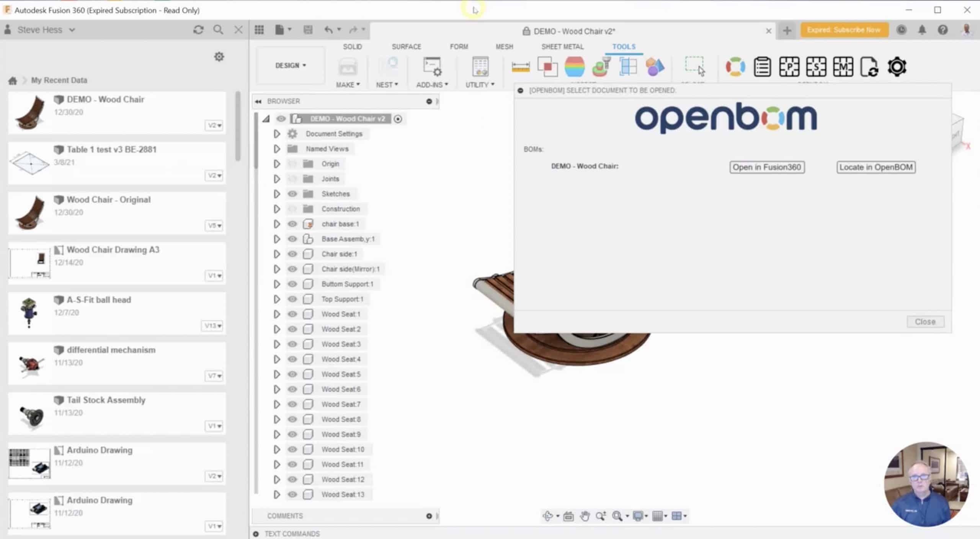Image resolution: width=980 pixels, height=539 pixels.
Task: Toggle the data panel grid icon
Action: point(259,30)
